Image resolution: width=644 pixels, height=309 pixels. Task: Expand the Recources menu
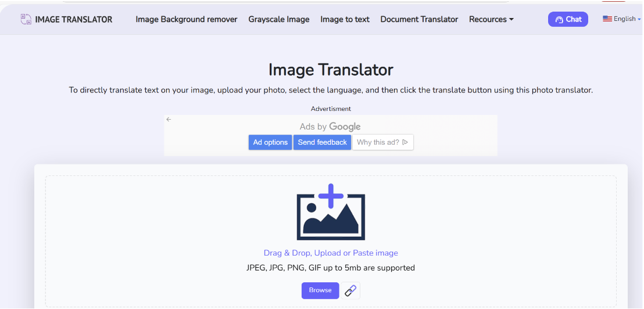coord(491,19)
